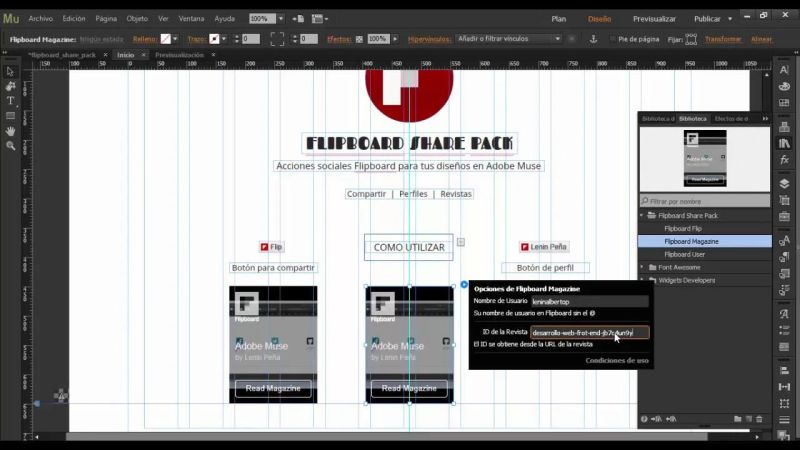The height and width of the screenshot is (450, 800).
Task: Click the Nombre de Usuario input field
Action: [590, 302]
